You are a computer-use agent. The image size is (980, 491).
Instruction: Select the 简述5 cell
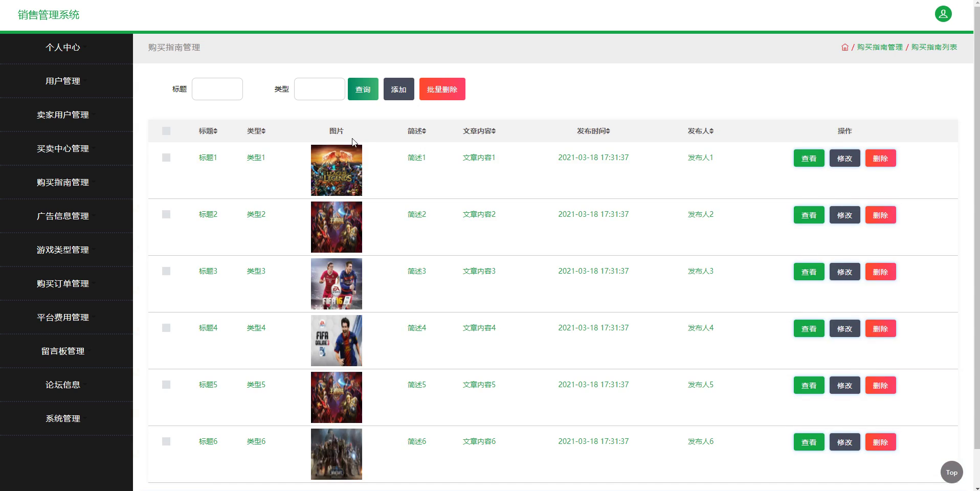(417, 385)
